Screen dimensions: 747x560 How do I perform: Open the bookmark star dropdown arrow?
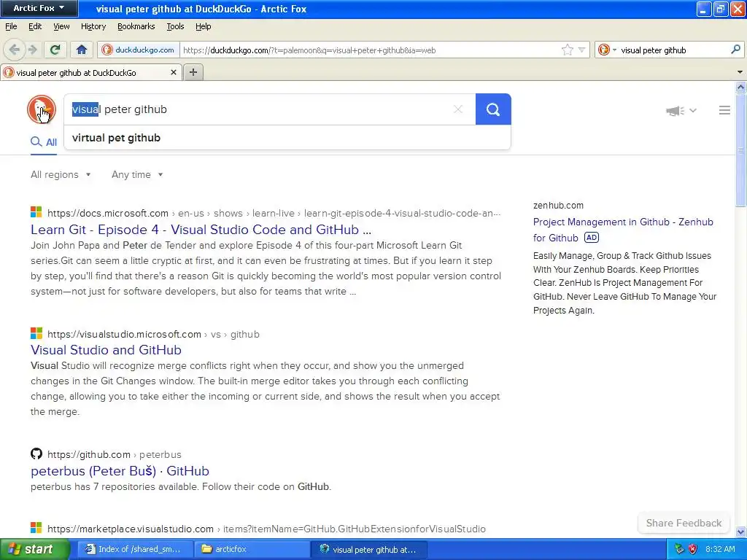coord(581,50)
